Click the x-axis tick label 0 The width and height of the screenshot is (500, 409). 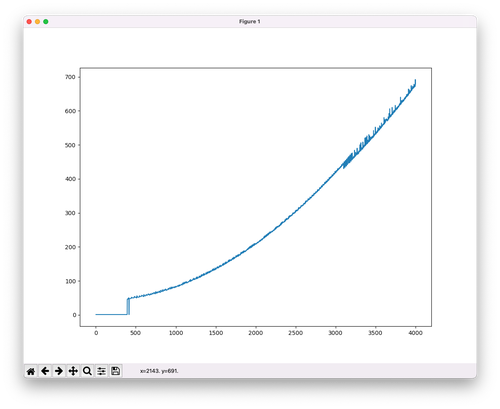pyautogui.click(x=96, y=333)
